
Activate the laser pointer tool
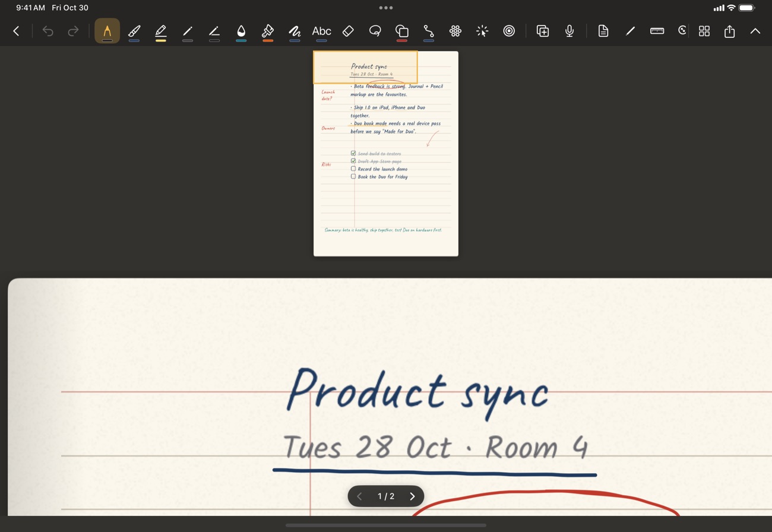point(482,31)
